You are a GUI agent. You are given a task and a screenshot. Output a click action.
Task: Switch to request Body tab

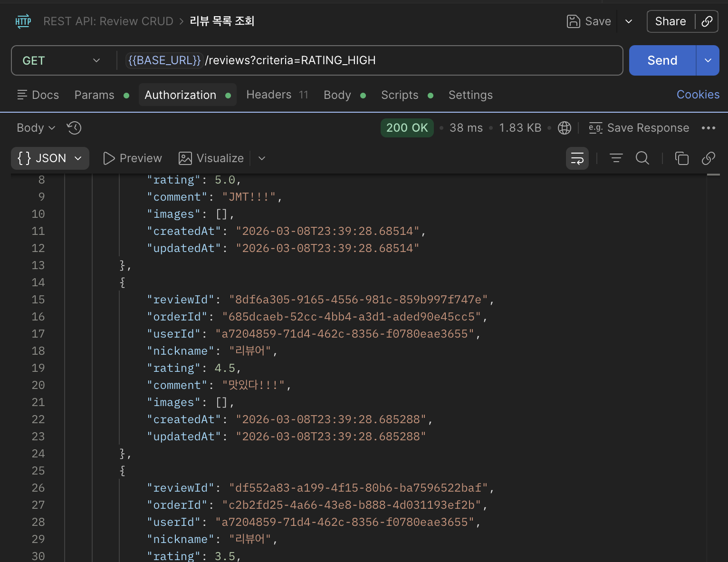point(345,95)
